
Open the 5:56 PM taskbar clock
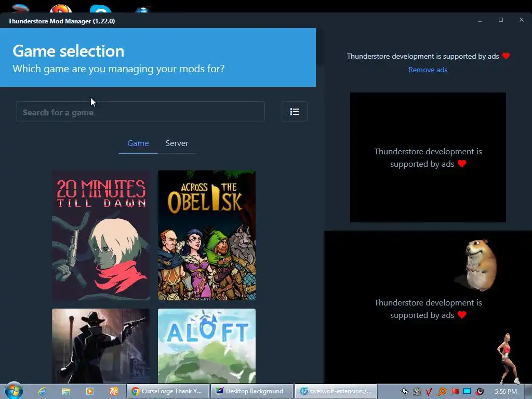[x=506, y=392]
